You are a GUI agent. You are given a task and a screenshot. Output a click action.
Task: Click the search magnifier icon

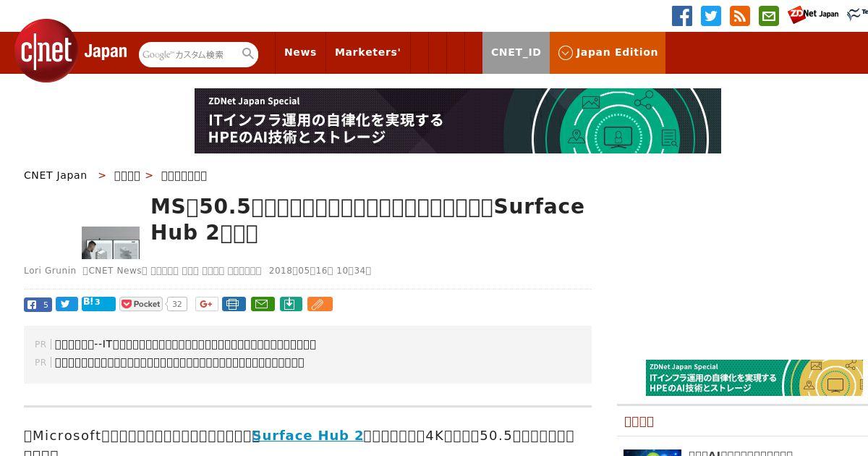248,54
